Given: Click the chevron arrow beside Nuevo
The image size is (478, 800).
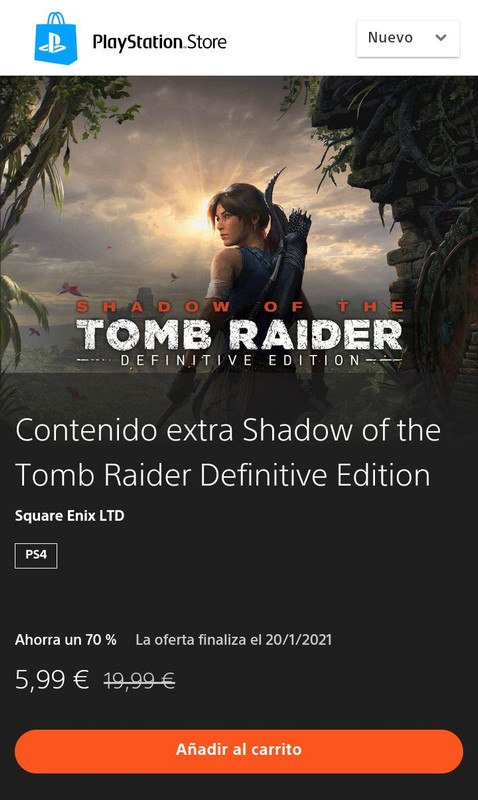Looking at the screenshot, I should [x=441, y=38].
